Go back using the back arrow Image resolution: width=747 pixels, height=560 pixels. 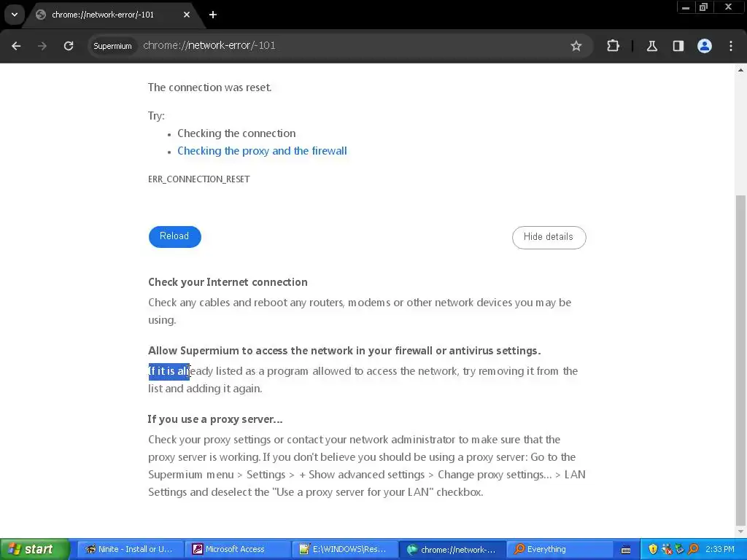[16, 46]
